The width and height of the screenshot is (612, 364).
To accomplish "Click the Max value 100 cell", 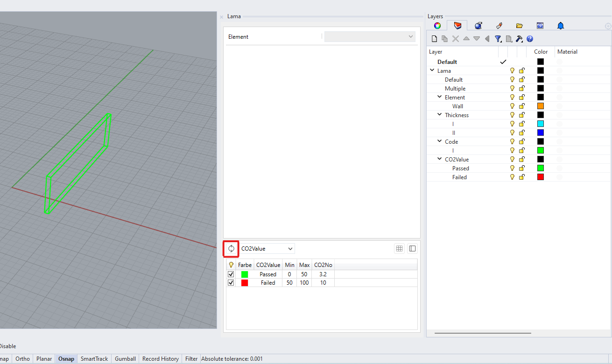I will click(x=304, y=282).
